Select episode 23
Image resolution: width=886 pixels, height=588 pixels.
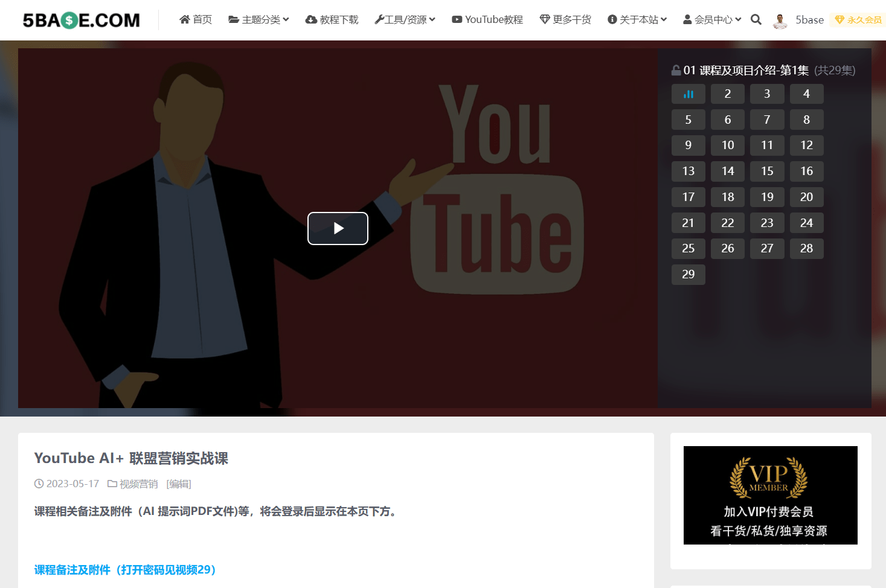(x=767, y=223)
